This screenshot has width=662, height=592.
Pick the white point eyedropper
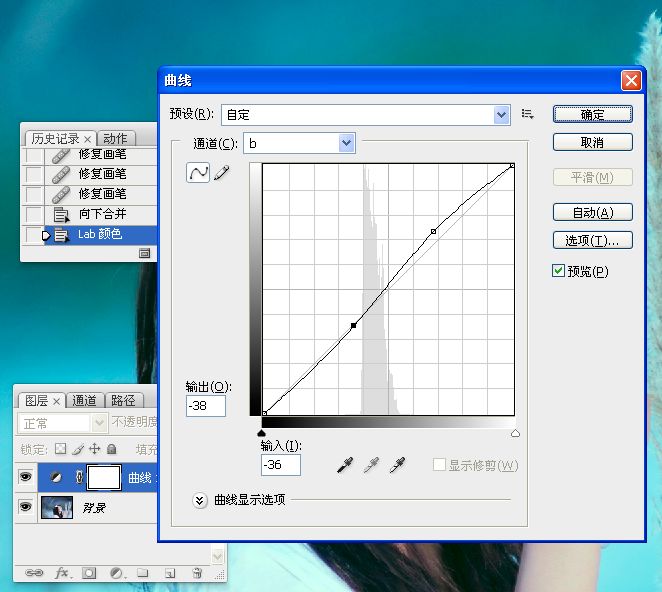397,465
